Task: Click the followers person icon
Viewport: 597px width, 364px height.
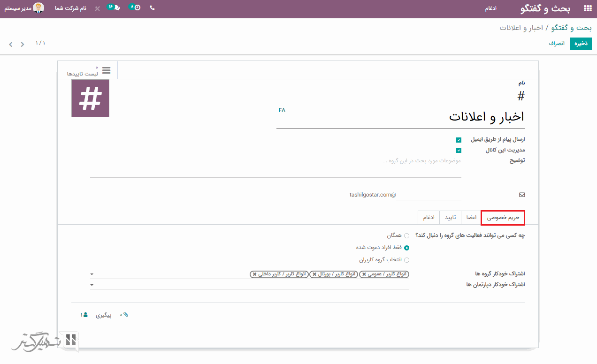Action: click(85, 315)
